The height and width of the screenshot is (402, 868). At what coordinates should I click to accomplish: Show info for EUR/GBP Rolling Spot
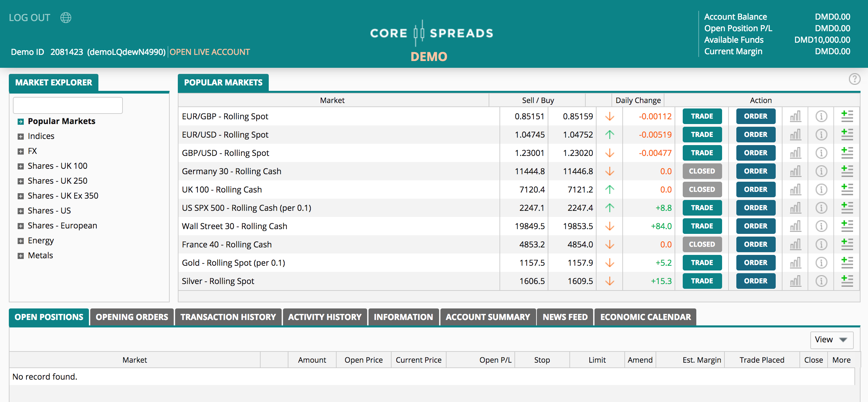click(x=821, y=116)
